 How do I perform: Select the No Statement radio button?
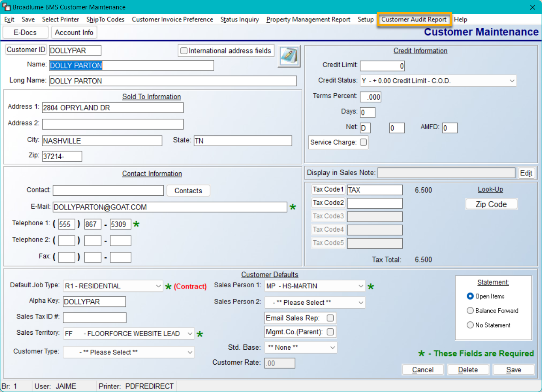(x=470, y=325)
